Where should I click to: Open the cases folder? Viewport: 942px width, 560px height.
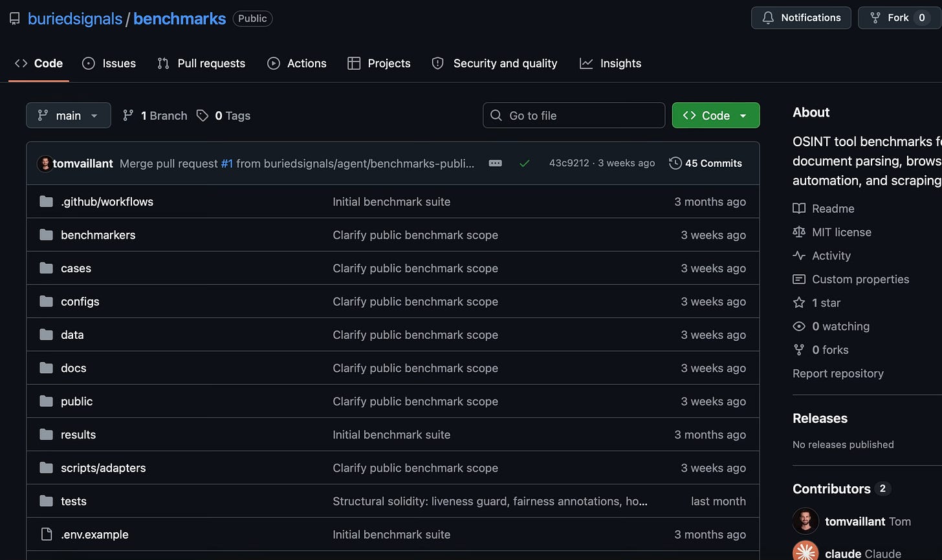pos(76,268)
